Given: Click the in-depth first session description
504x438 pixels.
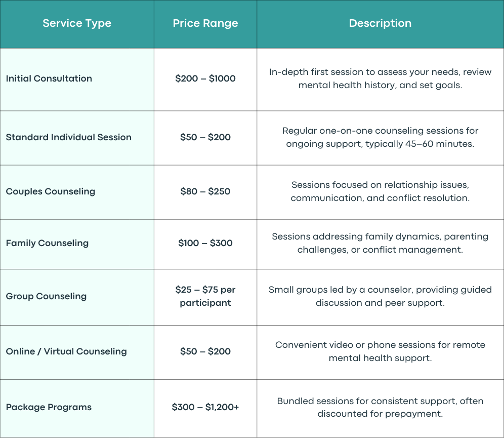Looking at the screenshot, I should tap(380, 78).
